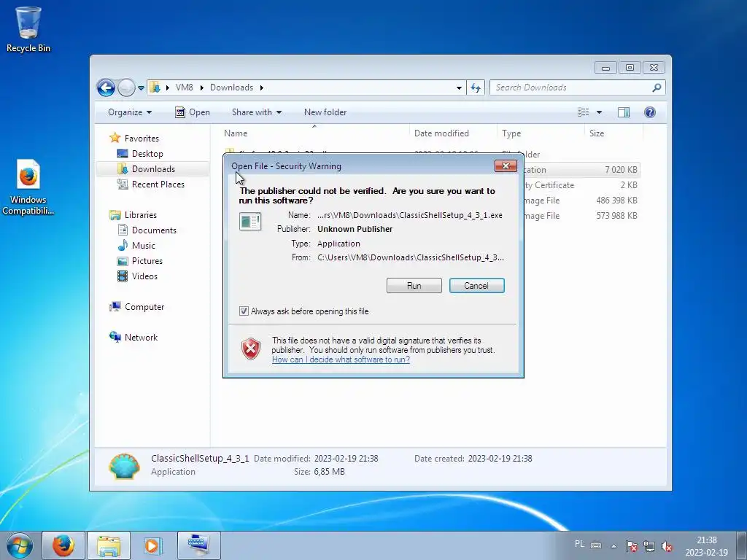747x560 pixels.
Task: Click the keyboard monitor taskbar app
Action: (x=198, y=545)
